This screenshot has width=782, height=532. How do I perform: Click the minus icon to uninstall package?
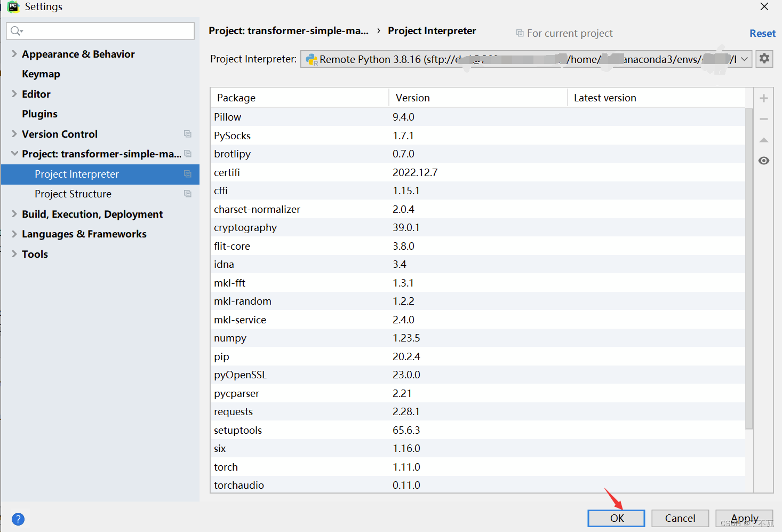(764, 119)
